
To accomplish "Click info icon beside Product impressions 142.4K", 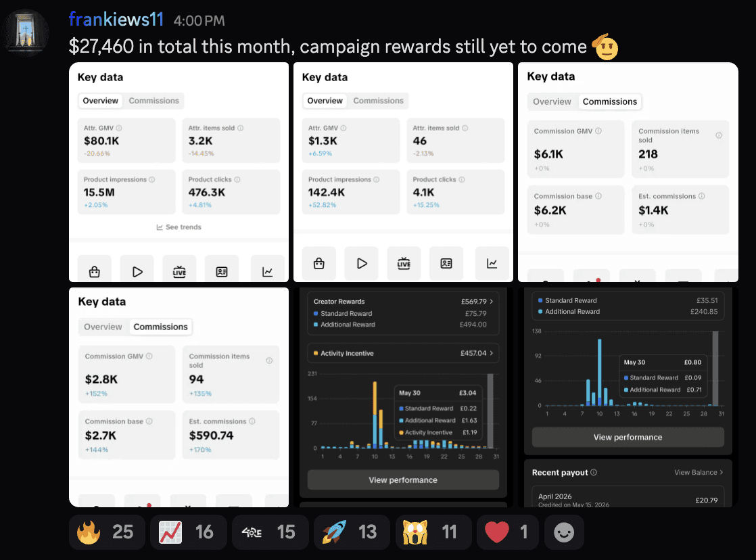I will 377,179.
